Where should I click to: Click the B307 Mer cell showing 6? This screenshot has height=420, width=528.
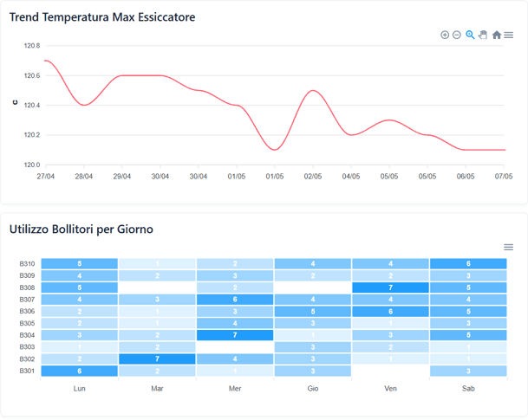coord(235,300)
